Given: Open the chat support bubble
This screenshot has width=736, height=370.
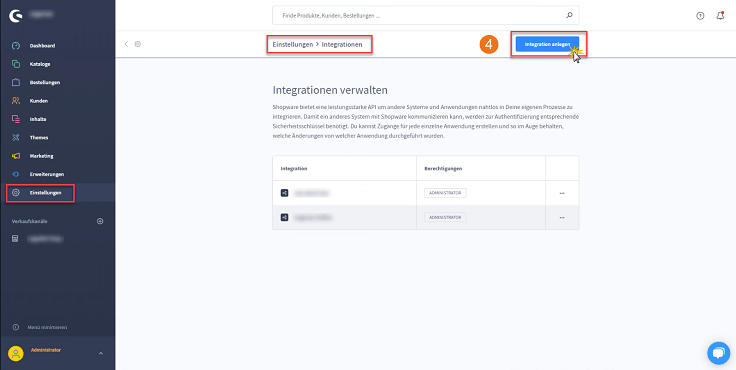Looking at the screenshot, I should [719, 353].
